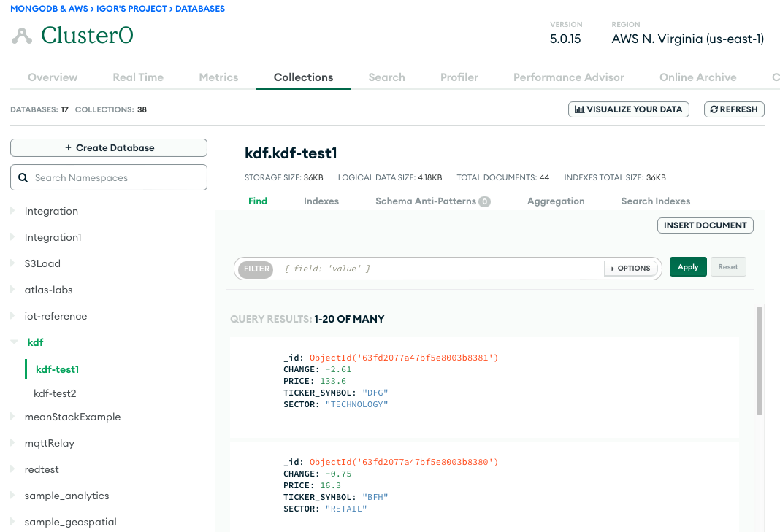Screen dimensions: 780x532
Task: Open the Search tab
Action: click(386, 77)
